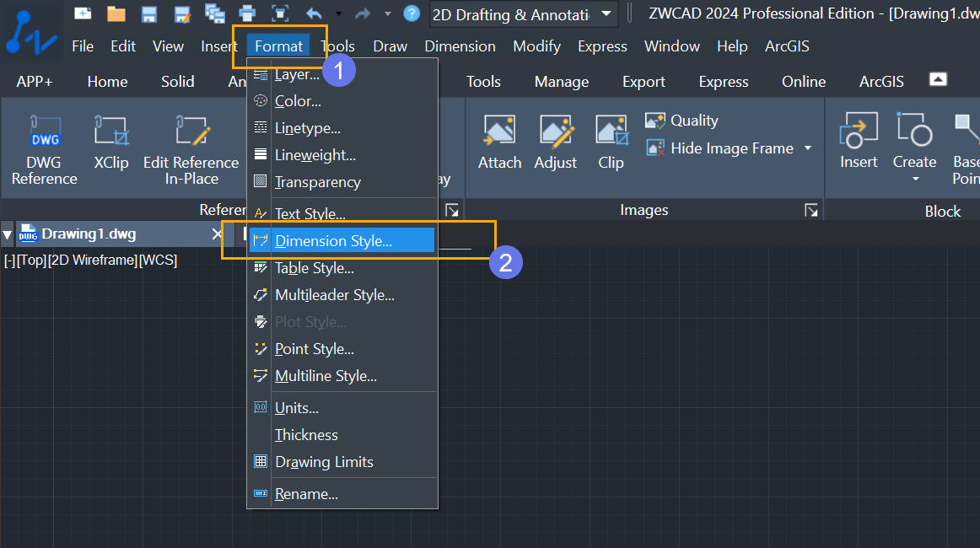The height and width of the screenshot is (548, 980).
Task: Open Table Style... from the menu
Action: pos(342,268)
